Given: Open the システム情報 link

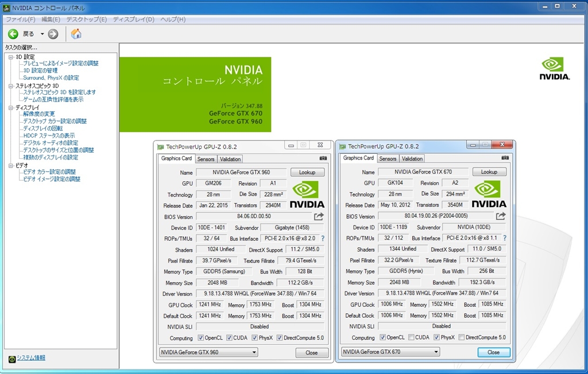Looking at the screenshot, I should point(30,358).
